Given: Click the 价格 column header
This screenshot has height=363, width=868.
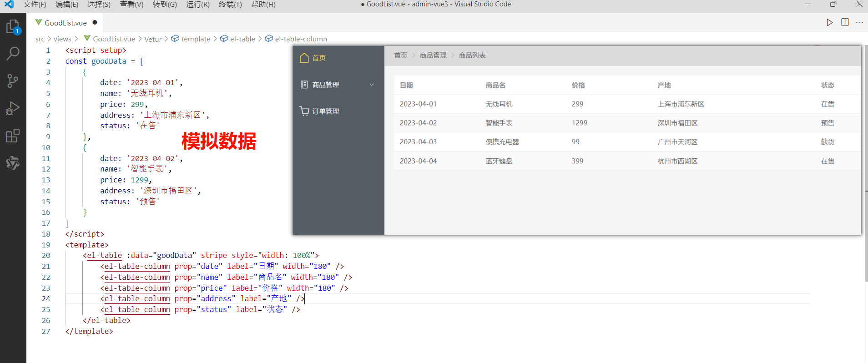Looking at the screenshot, I should coord(578,85).
